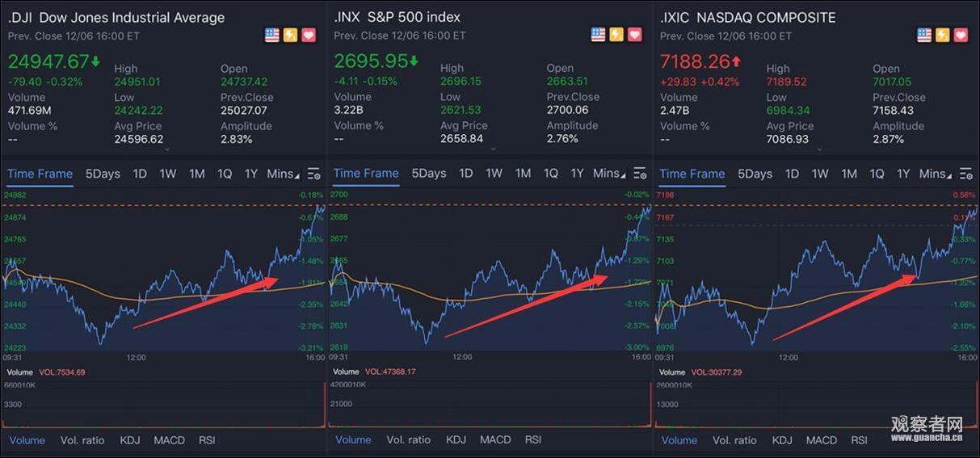
Task: Click the US flag icon in the NASDAQ panel
Action: coord(924,35)
